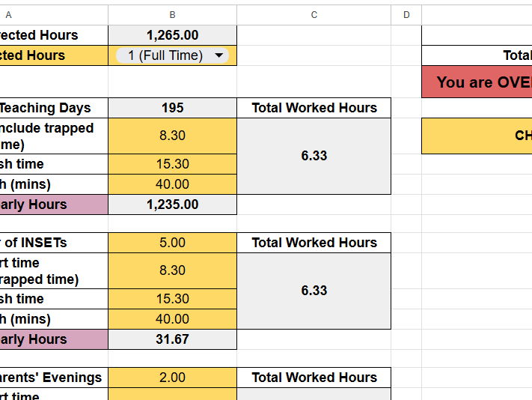Viewport: 532px width, 400px height.
Task: Select teaching start time 8.30 cell
Action: pyautogui.click(x=172, y=136)
